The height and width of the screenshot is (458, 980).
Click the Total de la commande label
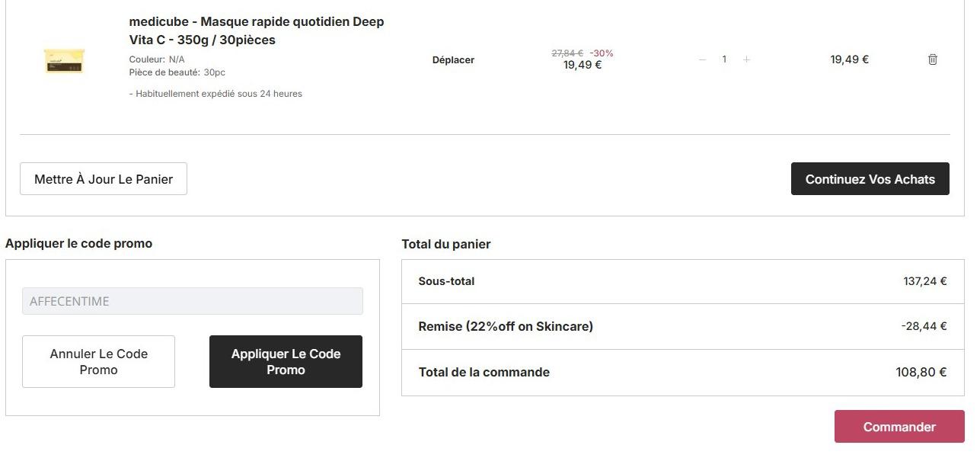click(x=484, y=372)
